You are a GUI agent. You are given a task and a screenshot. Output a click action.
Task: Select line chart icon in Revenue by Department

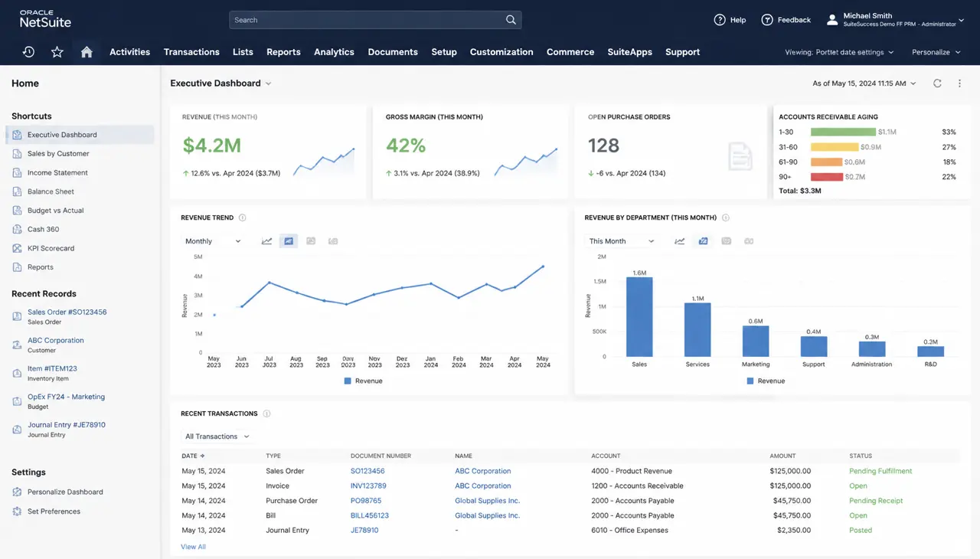point(679,241)
